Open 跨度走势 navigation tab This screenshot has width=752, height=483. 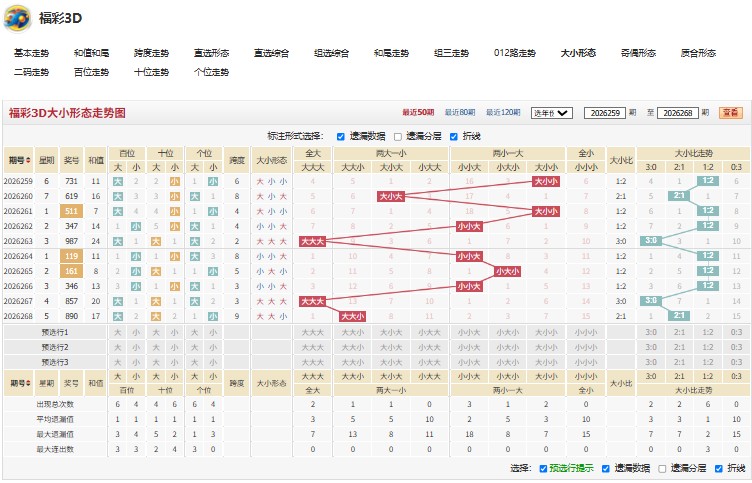pyautogui.click(x=152, y=53)
